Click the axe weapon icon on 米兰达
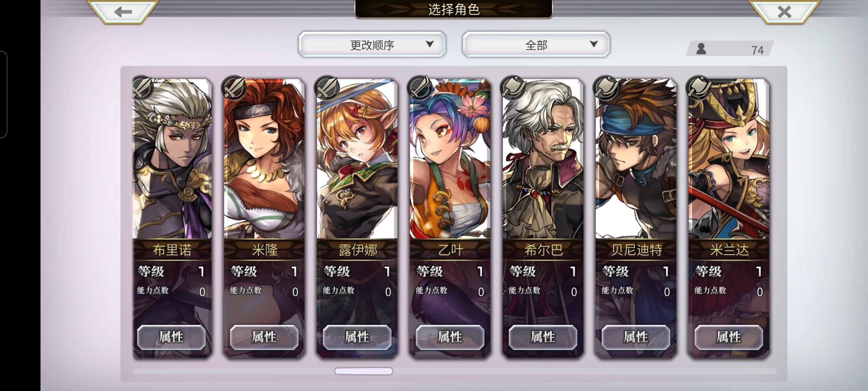The image size is (868, 391). [x=699, y=88]
